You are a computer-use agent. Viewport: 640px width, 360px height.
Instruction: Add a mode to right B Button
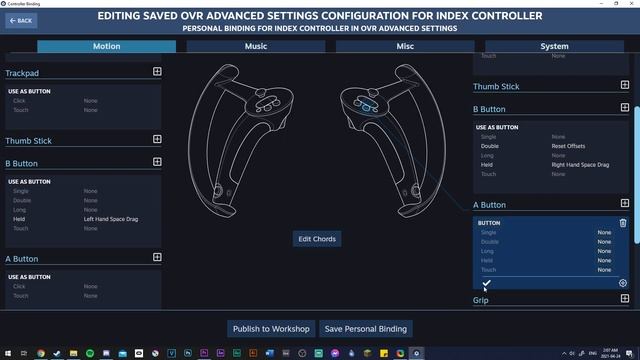click(x=625, y=107)
